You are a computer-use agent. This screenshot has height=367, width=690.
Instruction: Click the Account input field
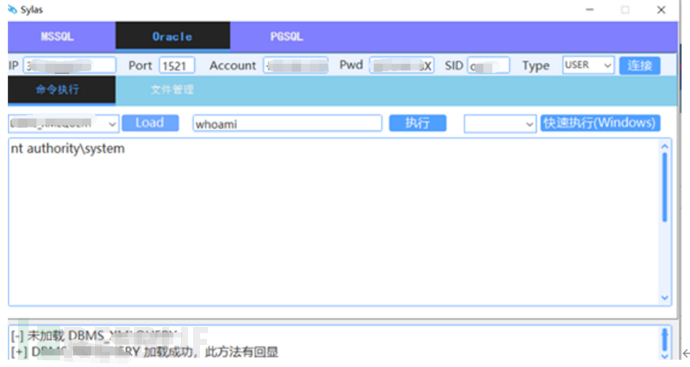coord(296,66)
